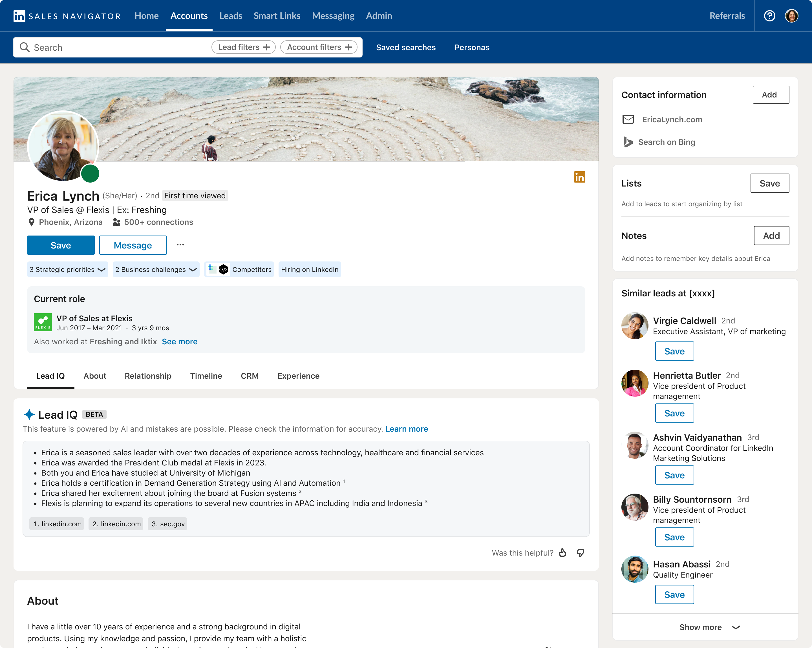The width and height of the screenshot is (812, 648).
Task: Save Henrietta Butler as lead
Action: 674,413
